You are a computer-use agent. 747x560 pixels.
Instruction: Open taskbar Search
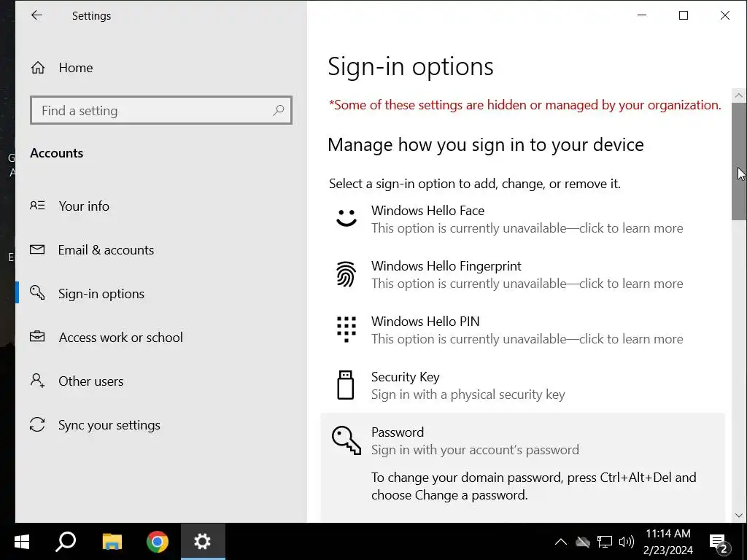[x=66, y=542]
